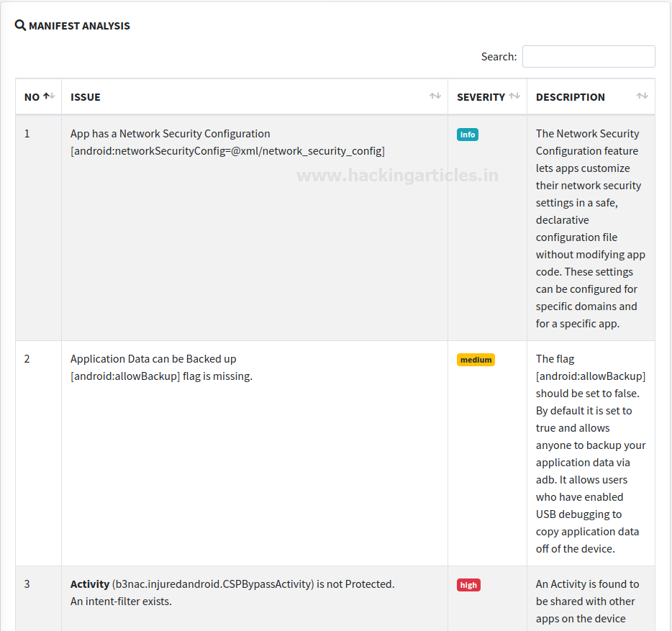672x631 pixels.
Task: Focus the Search input field
Action: (x=588, y=57)
